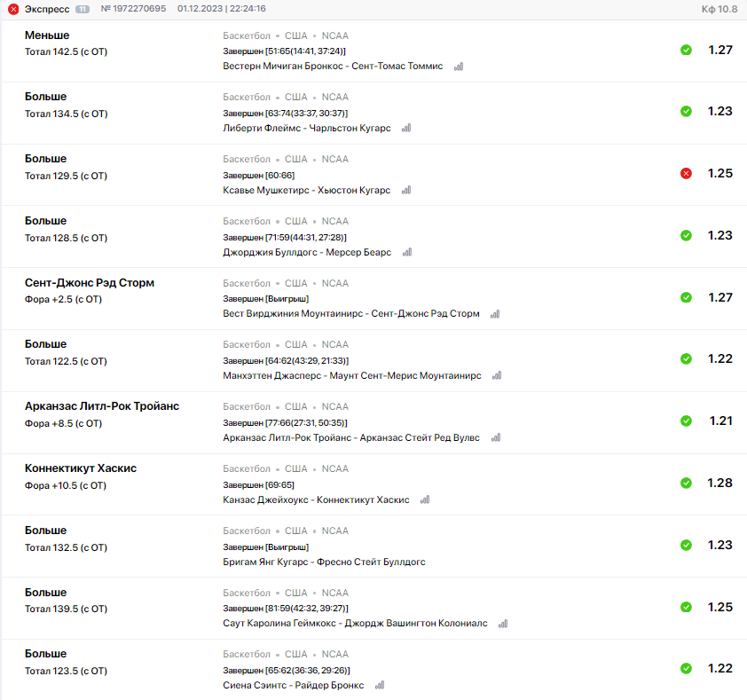This screenshot has height=700, width=747.
Task: Open match Саут Каролина Геймкокс - Джордж Вашингтон Колониалс
Action: tap(356, 624)
